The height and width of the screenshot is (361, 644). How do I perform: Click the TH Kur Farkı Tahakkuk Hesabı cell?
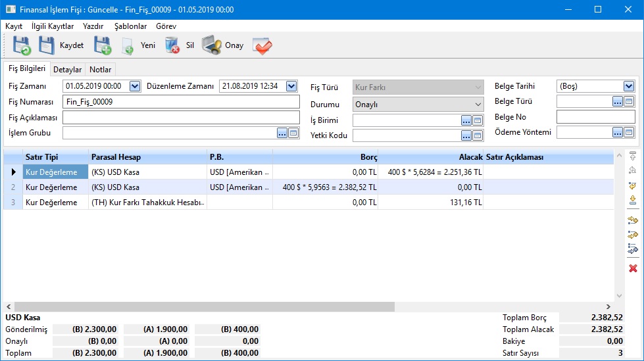coord(147,202)
